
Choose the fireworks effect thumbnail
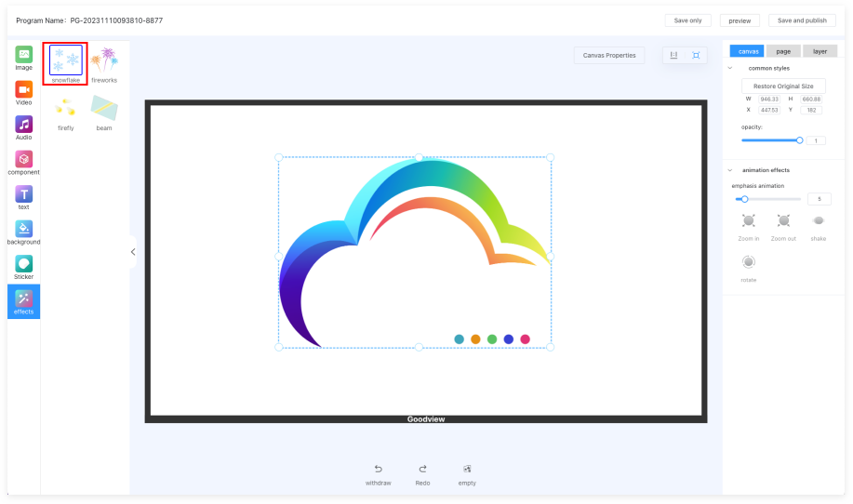pyautogui.click(x=104, y=60)
